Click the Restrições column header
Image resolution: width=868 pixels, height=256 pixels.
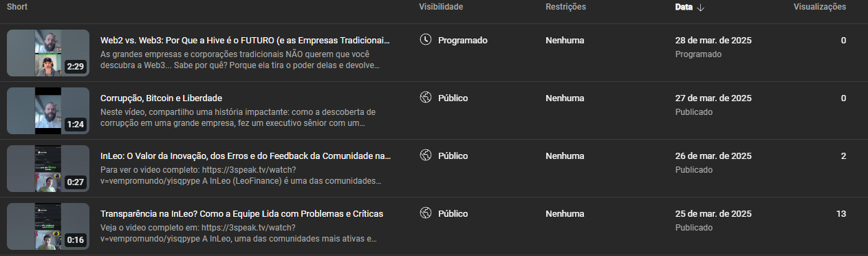[x=565, y=7]
